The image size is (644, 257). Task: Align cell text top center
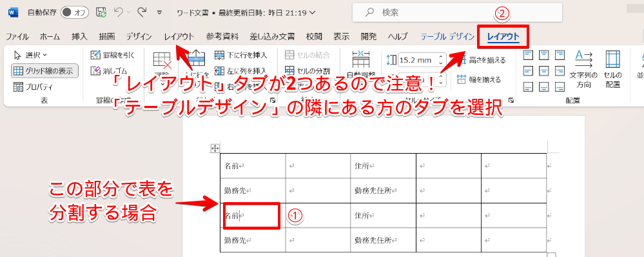pyautogui.click(x=544, y=55)
